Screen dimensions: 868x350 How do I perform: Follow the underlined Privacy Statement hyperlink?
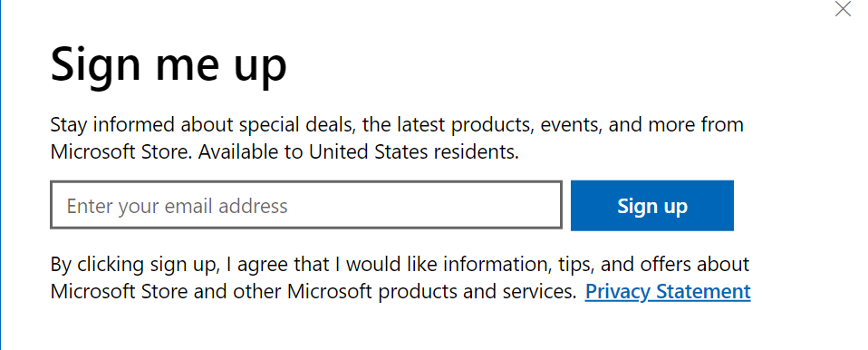point(668,291)
